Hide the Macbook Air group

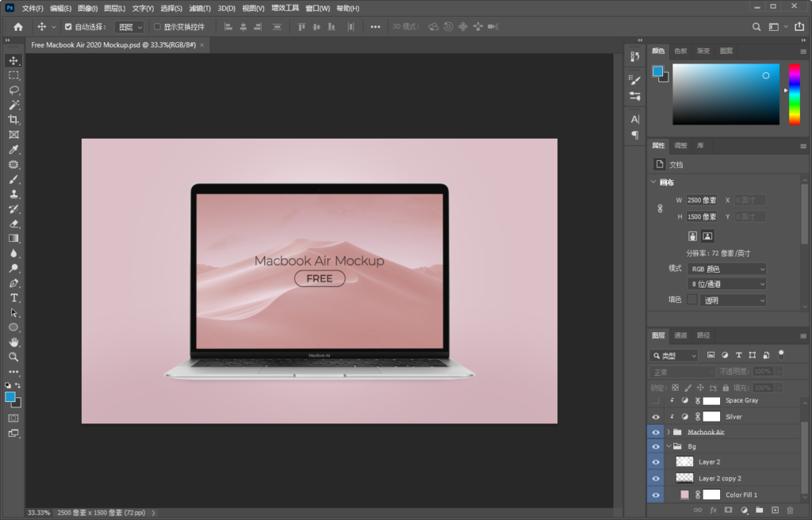(x=656, y=432)
